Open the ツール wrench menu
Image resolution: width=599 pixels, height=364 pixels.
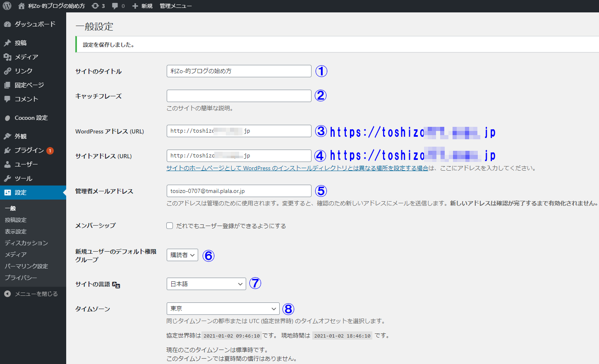(x=23, y=178)
